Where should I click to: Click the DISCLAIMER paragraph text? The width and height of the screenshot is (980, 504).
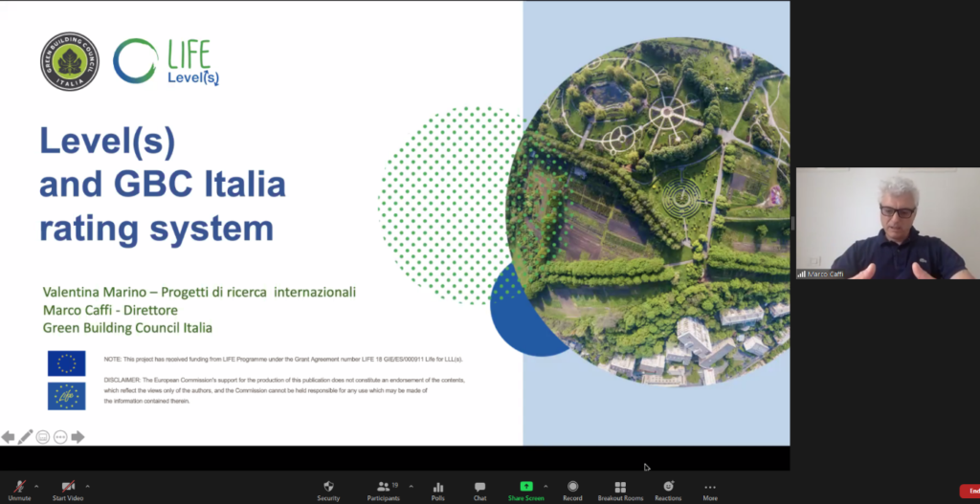click(284, 390)
